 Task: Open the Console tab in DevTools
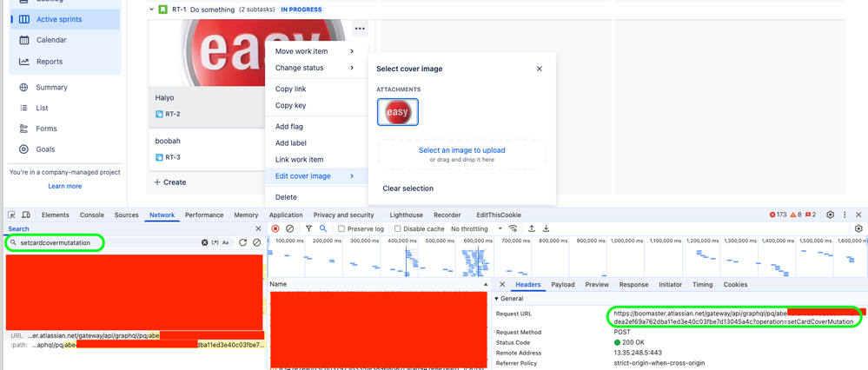[x=92, y=215]
